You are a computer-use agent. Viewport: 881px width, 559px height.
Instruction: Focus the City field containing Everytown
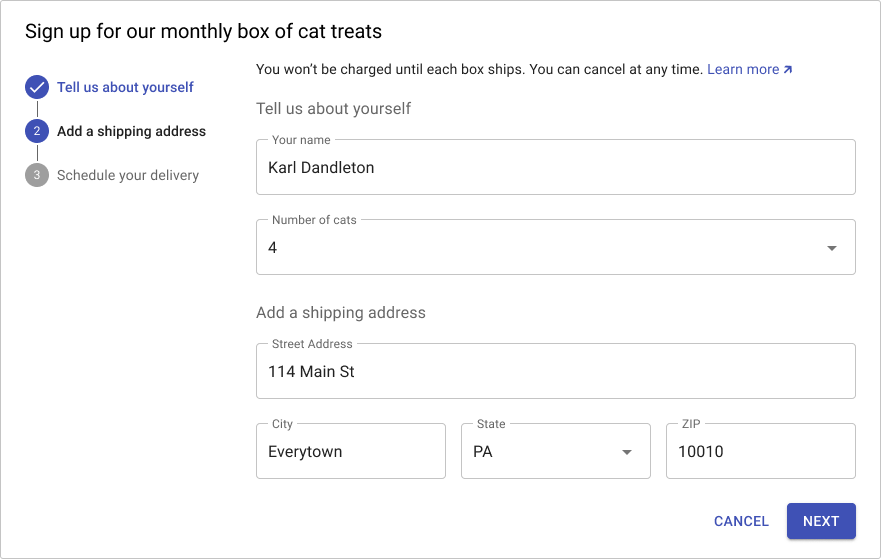[x=351, y=451]
